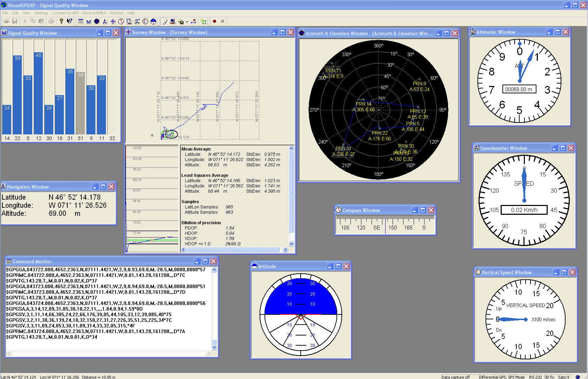
Task: Open Navigation divider-compass toolbar icon
Action: [105, 21]
